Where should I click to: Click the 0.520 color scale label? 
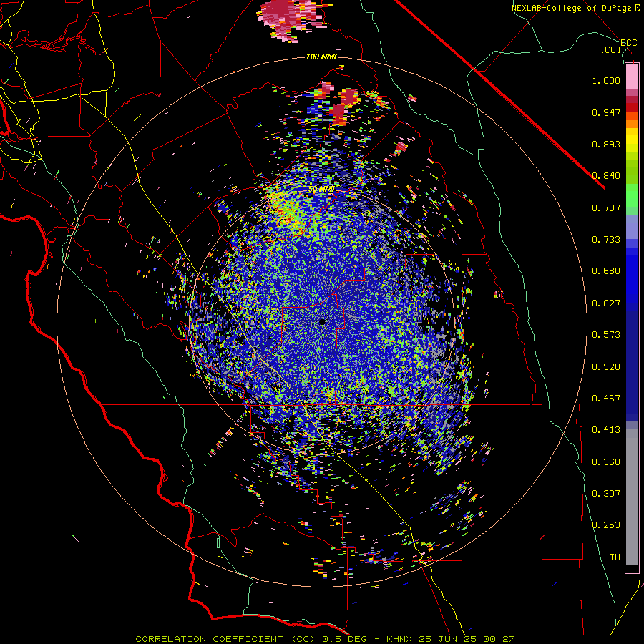pos(606,367)
